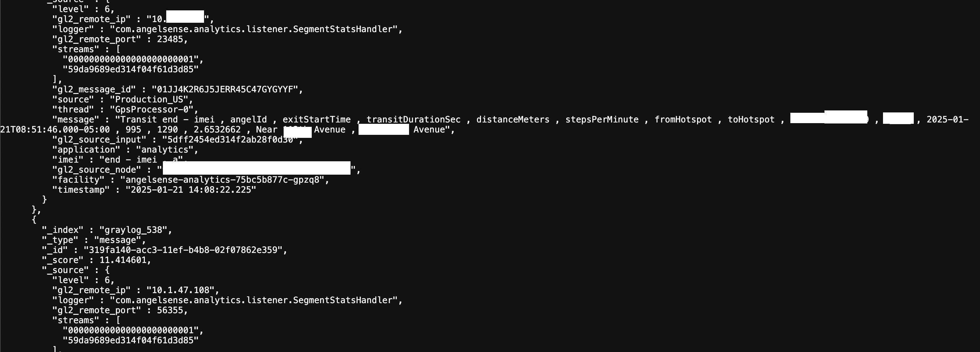
Task: Click the toHotspot word in message
Action: click(751, 119)
